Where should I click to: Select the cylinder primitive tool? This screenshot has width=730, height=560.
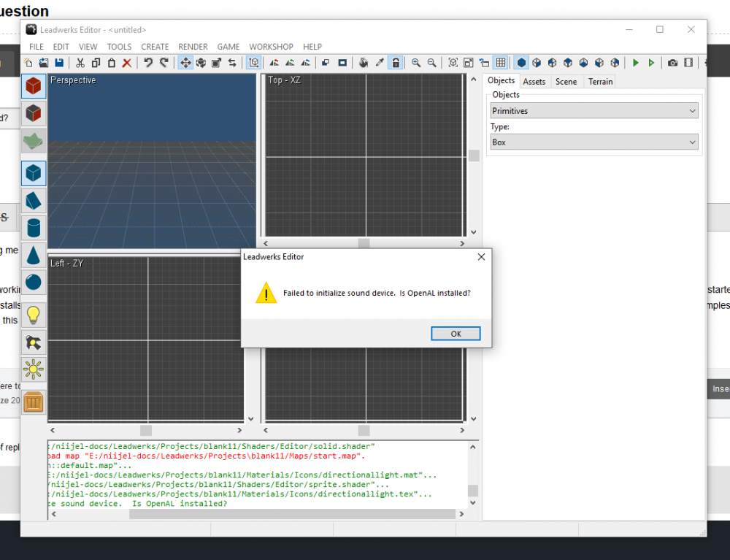[34, 228]
